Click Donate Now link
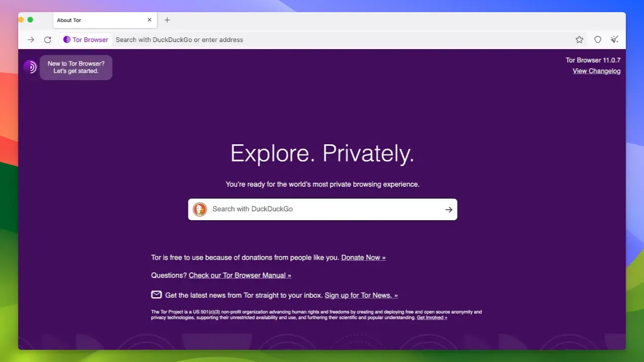 tap(363, 257)
